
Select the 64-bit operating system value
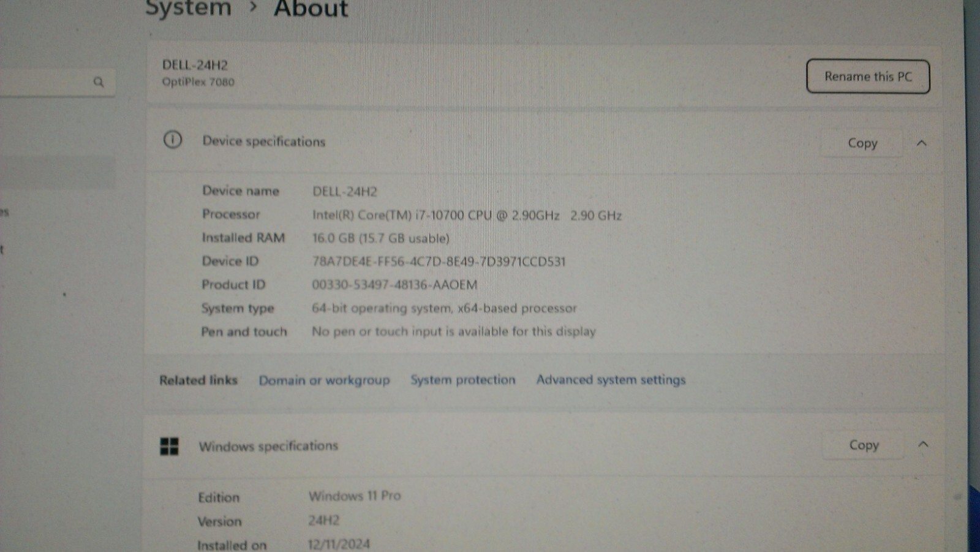coord(444,308)
